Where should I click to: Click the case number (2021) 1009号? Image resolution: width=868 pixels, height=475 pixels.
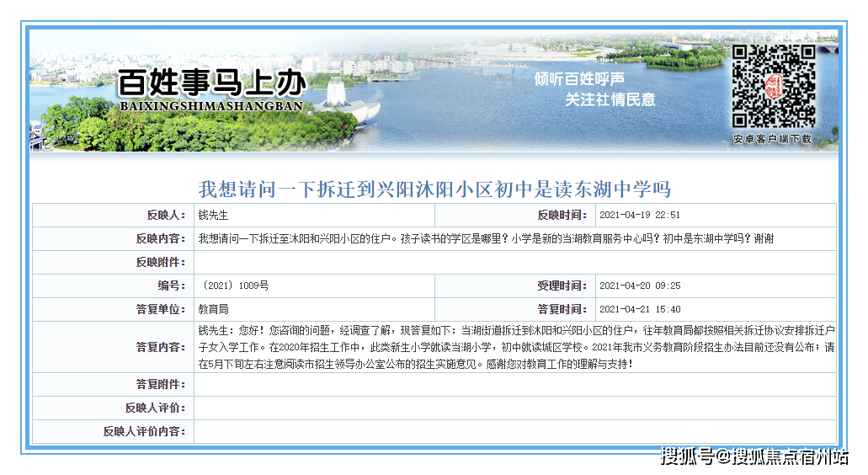point(234,286)
